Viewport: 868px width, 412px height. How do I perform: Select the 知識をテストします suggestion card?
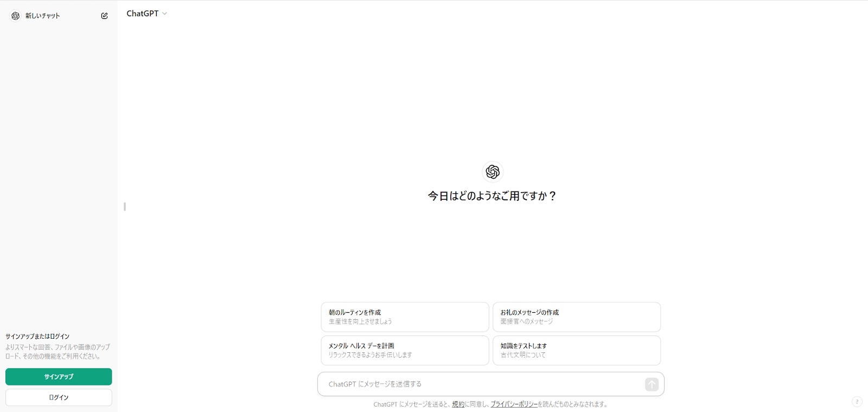click(577, 350)
